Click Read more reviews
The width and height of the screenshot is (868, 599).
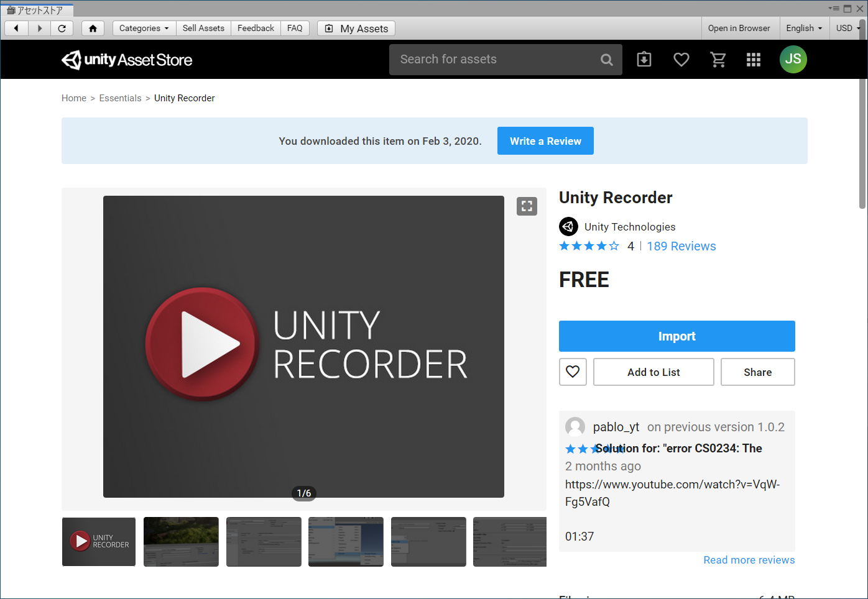coord(749,560)
